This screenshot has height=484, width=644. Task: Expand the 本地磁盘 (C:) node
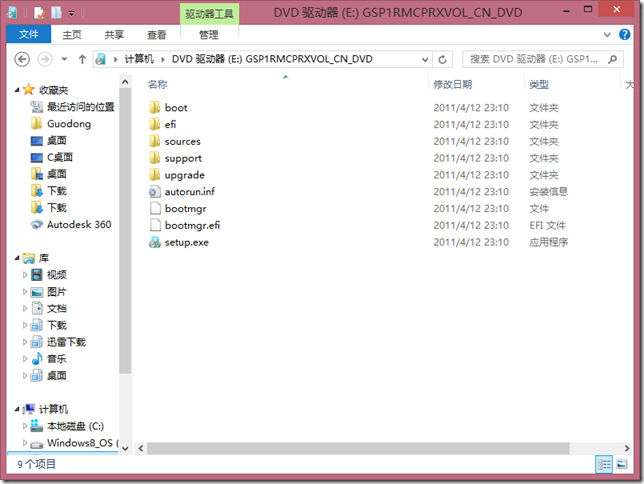click(x=25, y=426)
